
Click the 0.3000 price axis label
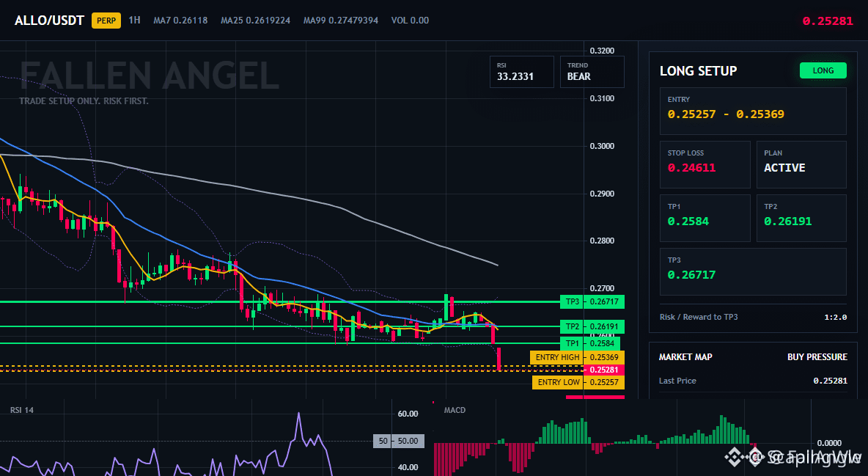click(602, 146)
